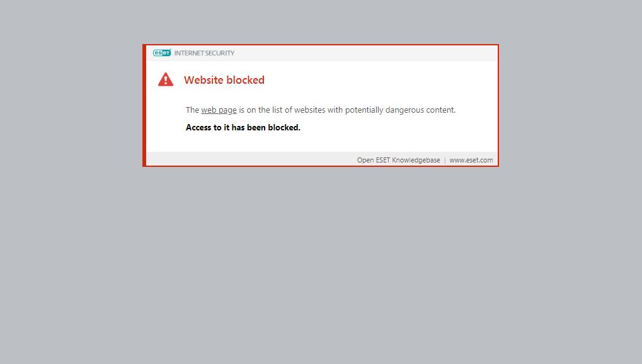
Task: Click the INTERNET SECURITY product label
Action: pos(204,53)
